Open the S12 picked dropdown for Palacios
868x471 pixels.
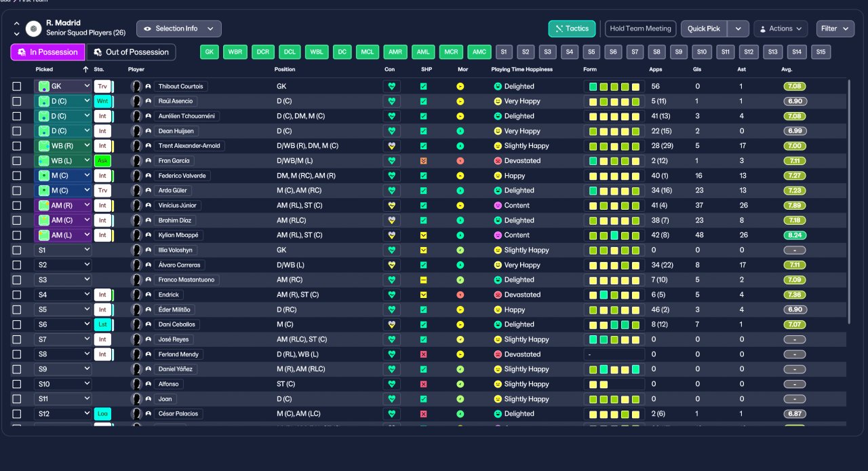coord(63,414)
